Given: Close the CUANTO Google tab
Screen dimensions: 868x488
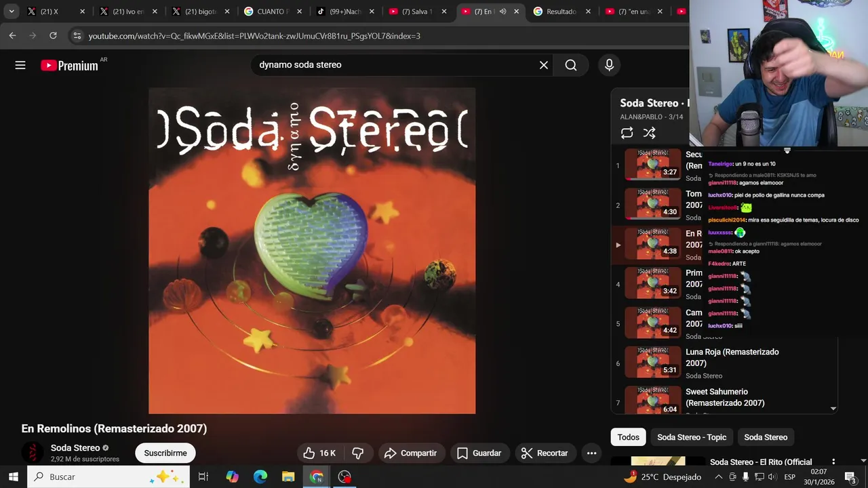Looking at the screenshot, I should 299,12.
